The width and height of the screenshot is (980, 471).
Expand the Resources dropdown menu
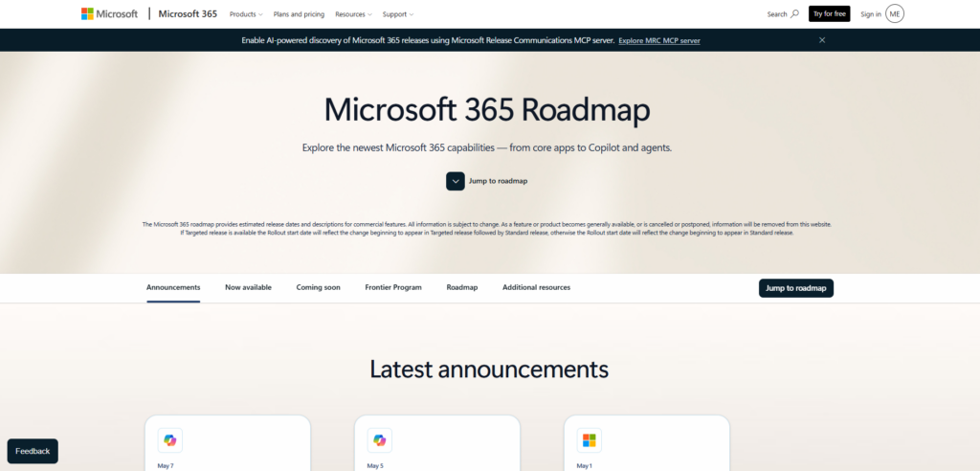353,14
